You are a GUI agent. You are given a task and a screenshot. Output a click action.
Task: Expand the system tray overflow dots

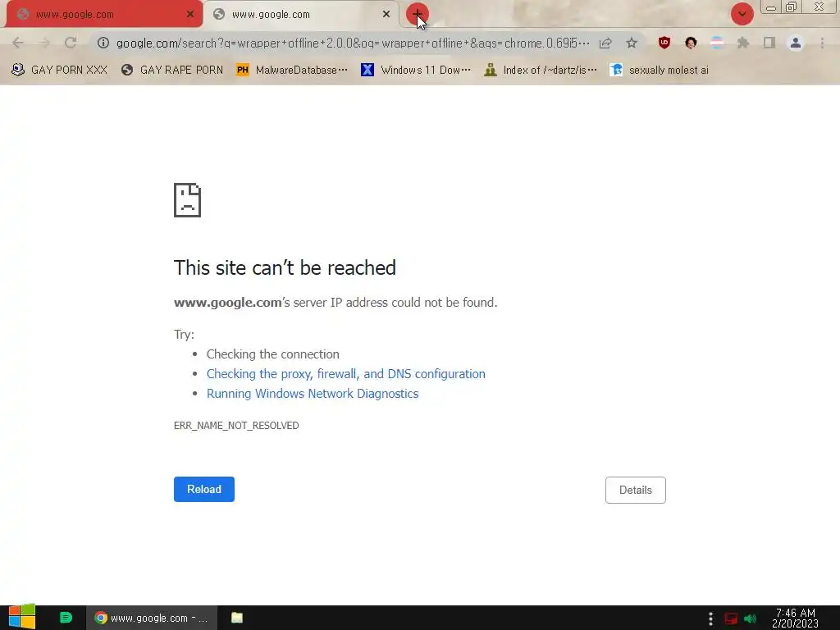[x=710, y=619]
